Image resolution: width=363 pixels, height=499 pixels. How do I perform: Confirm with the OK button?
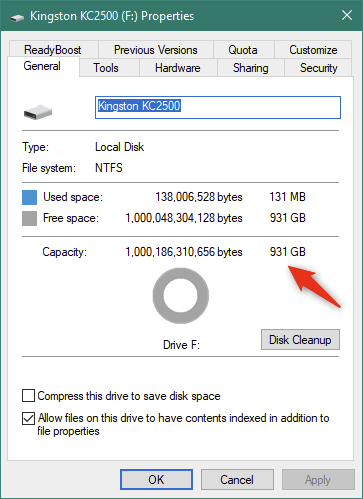point(156,480)
